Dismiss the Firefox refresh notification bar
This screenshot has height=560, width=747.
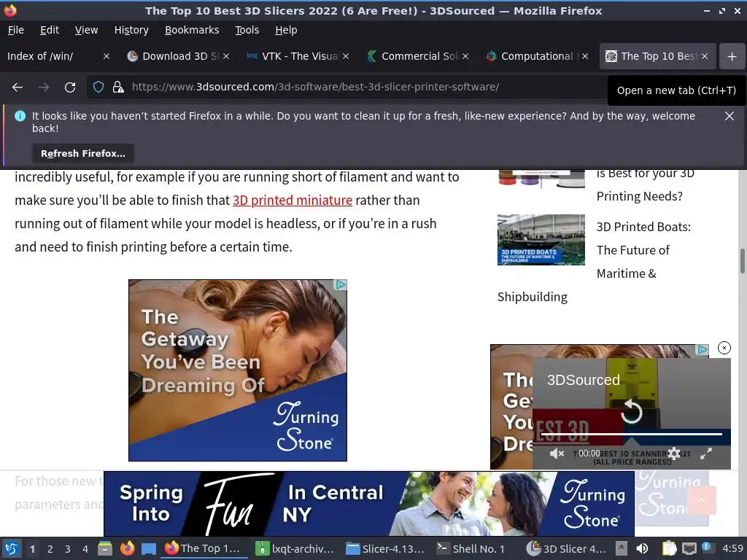click(729, 116)
